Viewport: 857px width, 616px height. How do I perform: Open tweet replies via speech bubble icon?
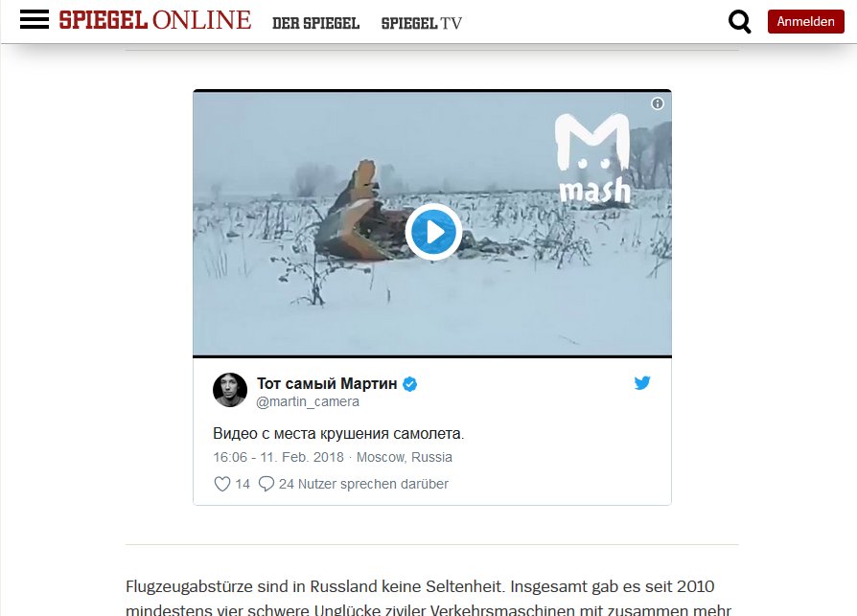[x=266, y=484]
